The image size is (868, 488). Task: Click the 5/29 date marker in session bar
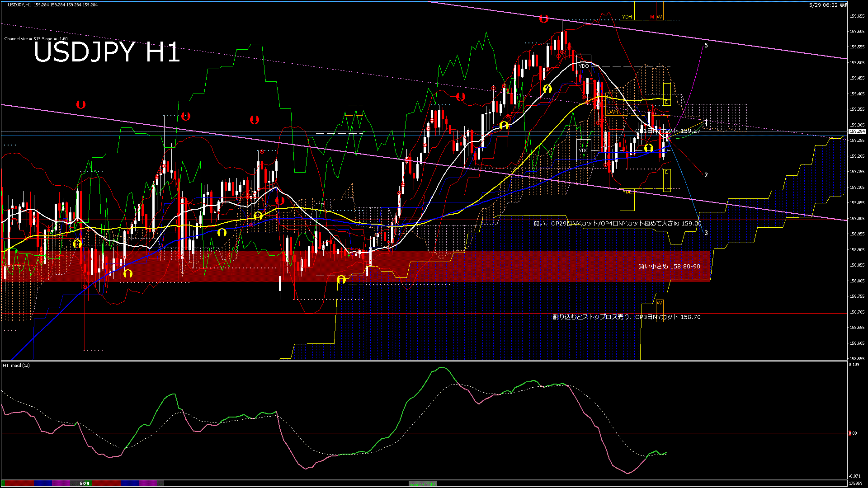pos(85,483)
